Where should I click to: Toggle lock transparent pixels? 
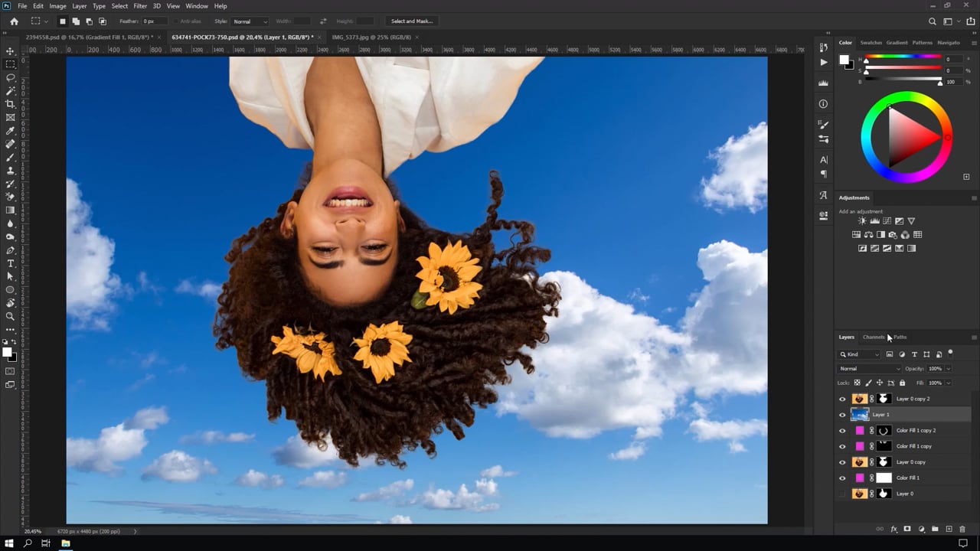(857, 383)
